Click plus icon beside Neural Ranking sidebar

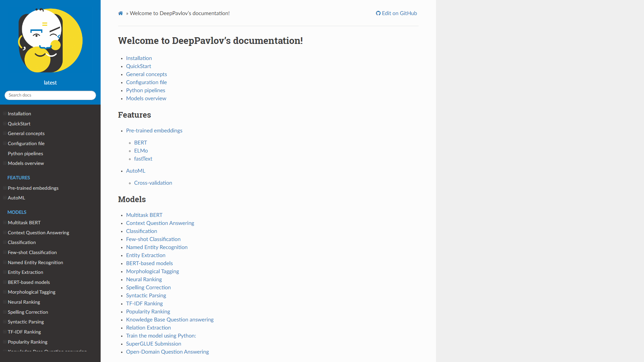click(5, 302)
